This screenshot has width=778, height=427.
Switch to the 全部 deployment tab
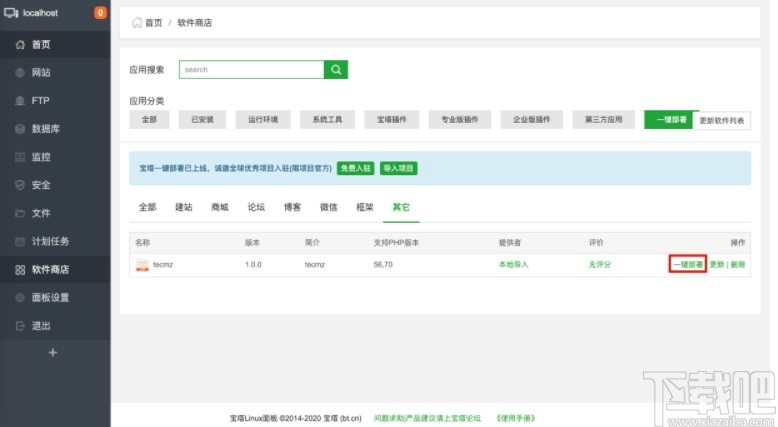(147, 207)
